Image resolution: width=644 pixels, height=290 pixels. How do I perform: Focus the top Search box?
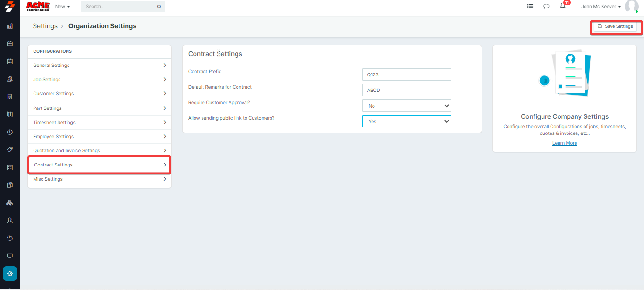pyautogui.click(x=120, y=7)
